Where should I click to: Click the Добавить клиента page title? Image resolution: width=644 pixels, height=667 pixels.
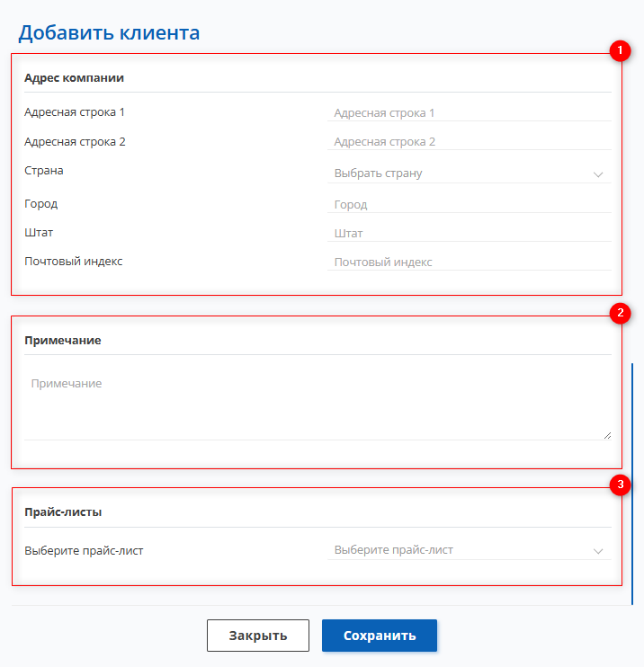point(109,32)
